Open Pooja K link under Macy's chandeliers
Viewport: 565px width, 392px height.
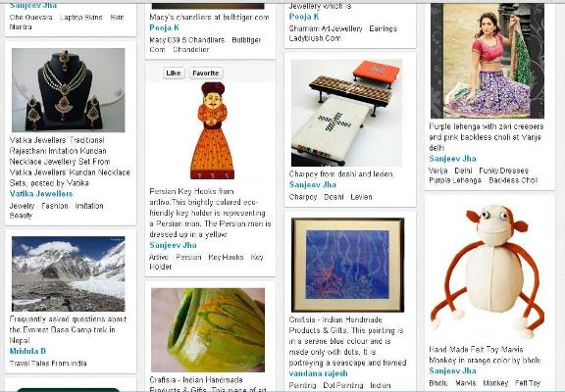pos(165,28)
